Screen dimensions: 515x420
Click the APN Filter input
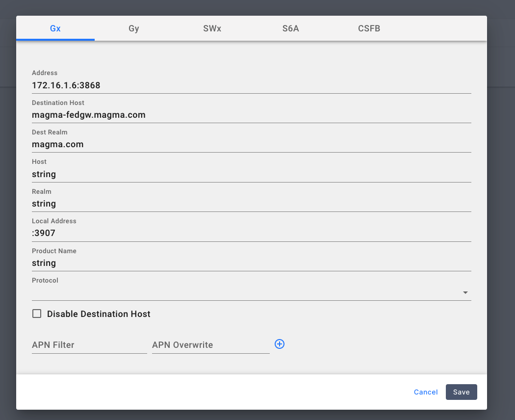89,345
